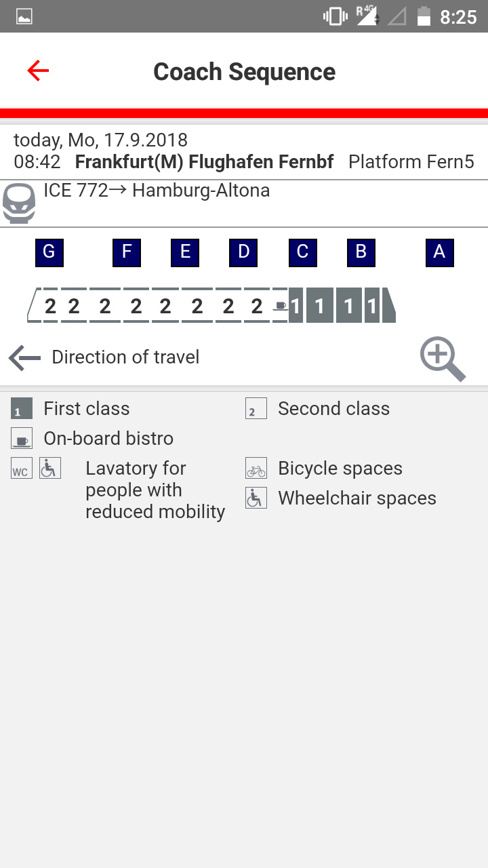Tap the bistro cup in the train diagram

coord(280,306)
